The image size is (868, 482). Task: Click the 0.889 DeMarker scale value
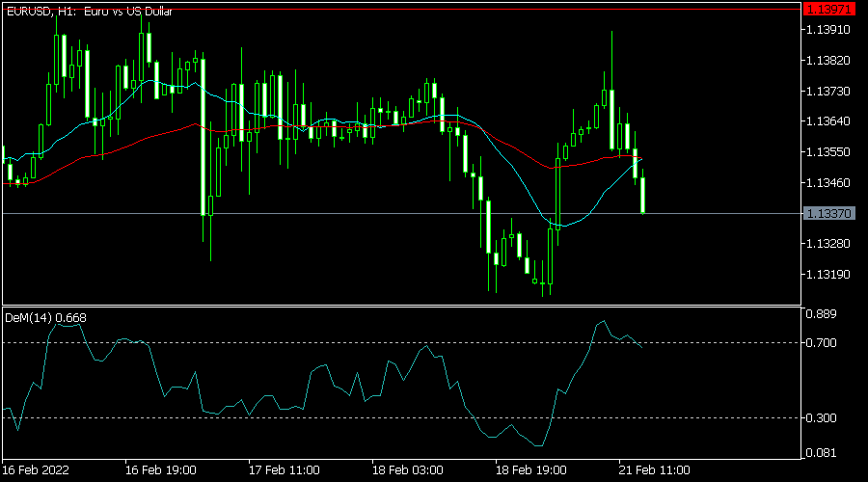822,314
